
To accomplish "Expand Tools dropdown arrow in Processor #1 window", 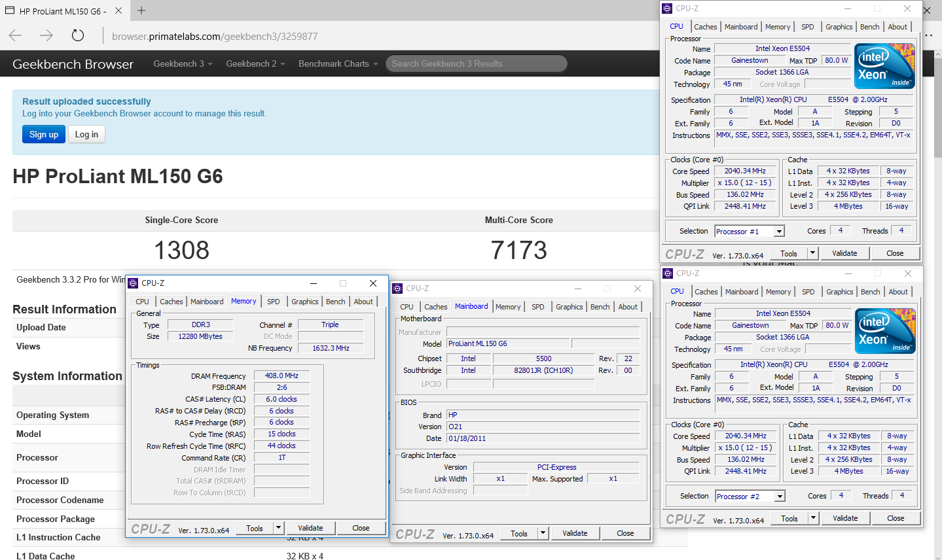I will pyautogui.click(x=812, y=253).
